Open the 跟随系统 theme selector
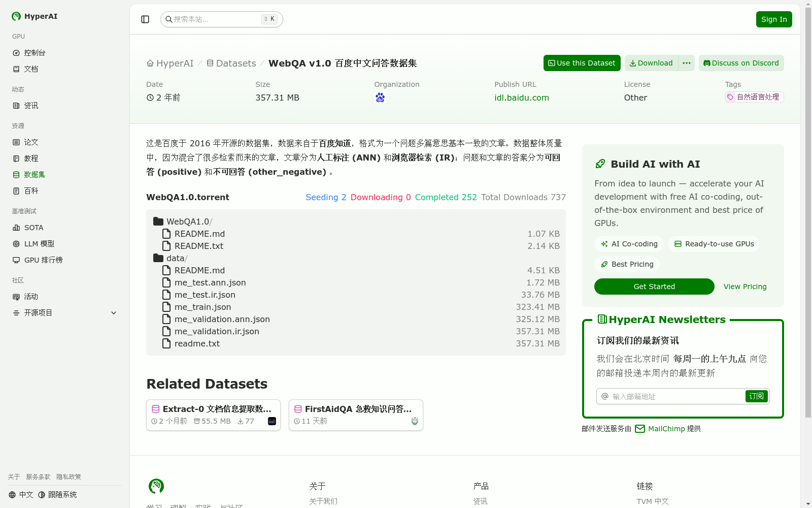812x508 pixels. pyautogui.click(x=57, y=495)
